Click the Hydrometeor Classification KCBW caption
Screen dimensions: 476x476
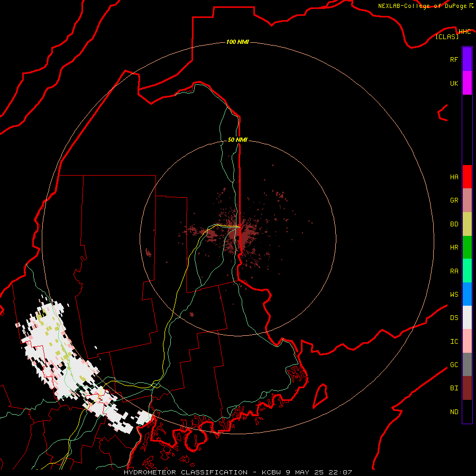237,472
